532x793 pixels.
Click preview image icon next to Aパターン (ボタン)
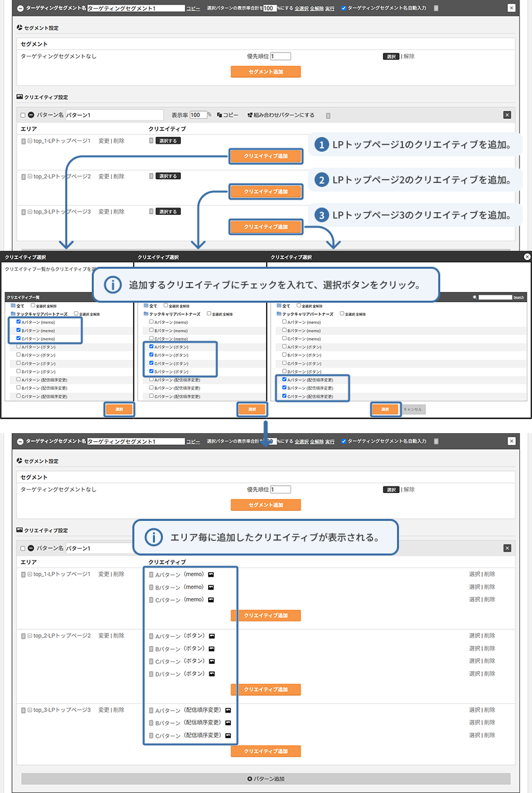(212, 636)
